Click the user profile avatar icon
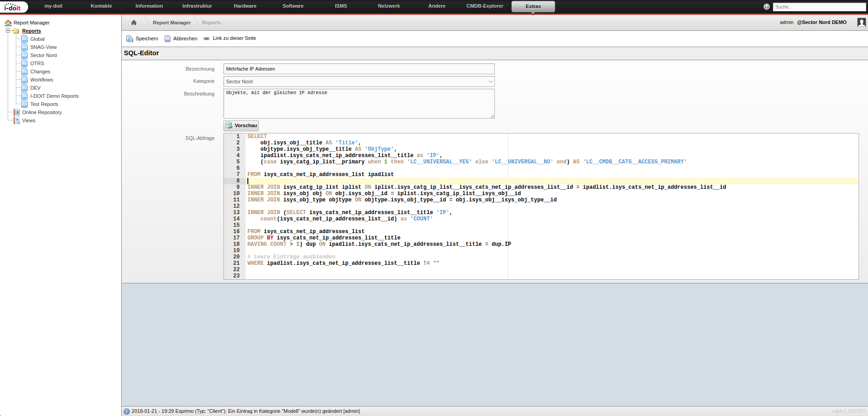Viewport: 868px width, 416px height. point(861,22)
